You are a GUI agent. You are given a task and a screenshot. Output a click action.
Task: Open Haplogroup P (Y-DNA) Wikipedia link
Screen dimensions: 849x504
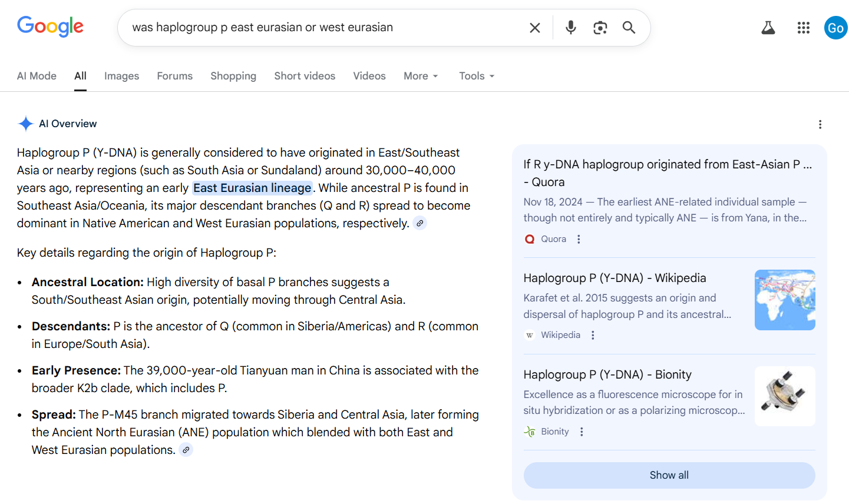click(615, 278)
